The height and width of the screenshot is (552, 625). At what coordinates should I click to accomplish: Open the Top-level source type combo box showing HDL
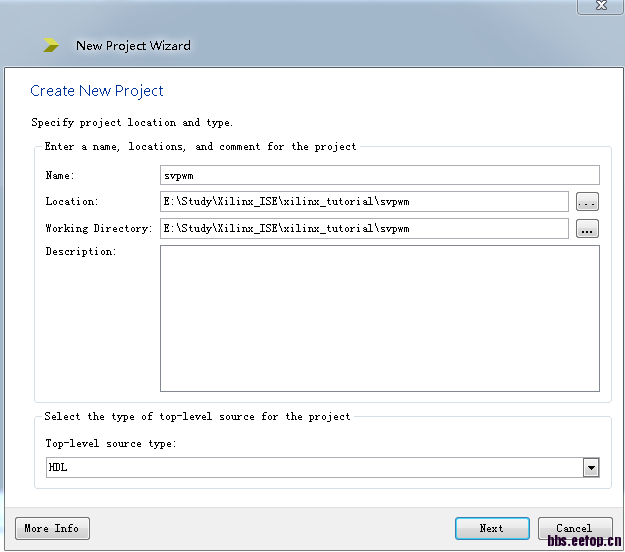click(x=314, y=467)
